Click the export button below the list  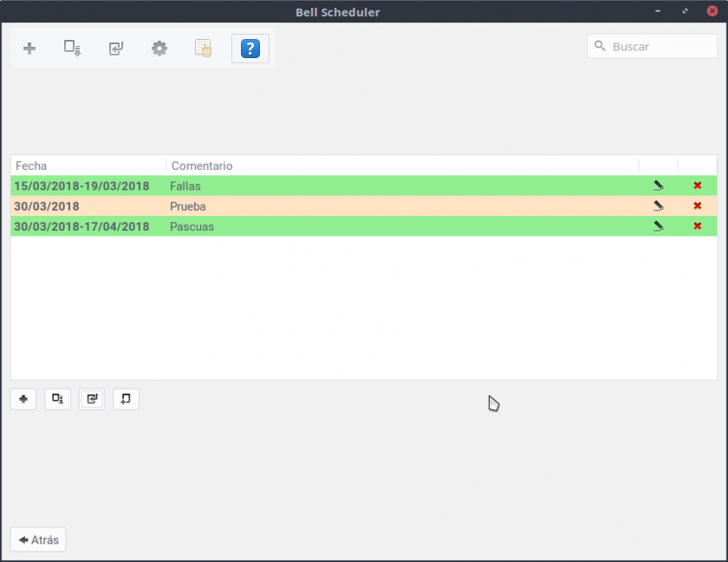point(57,399)
